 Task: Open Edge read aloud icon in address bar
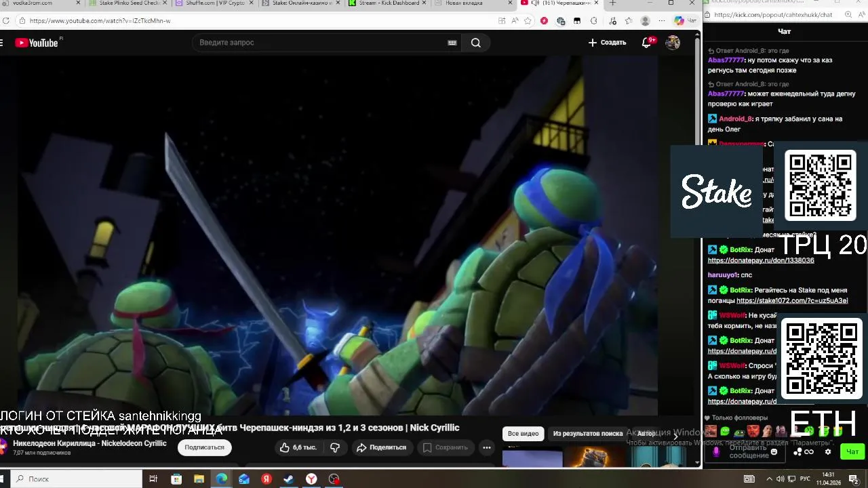tap(515, 21)
